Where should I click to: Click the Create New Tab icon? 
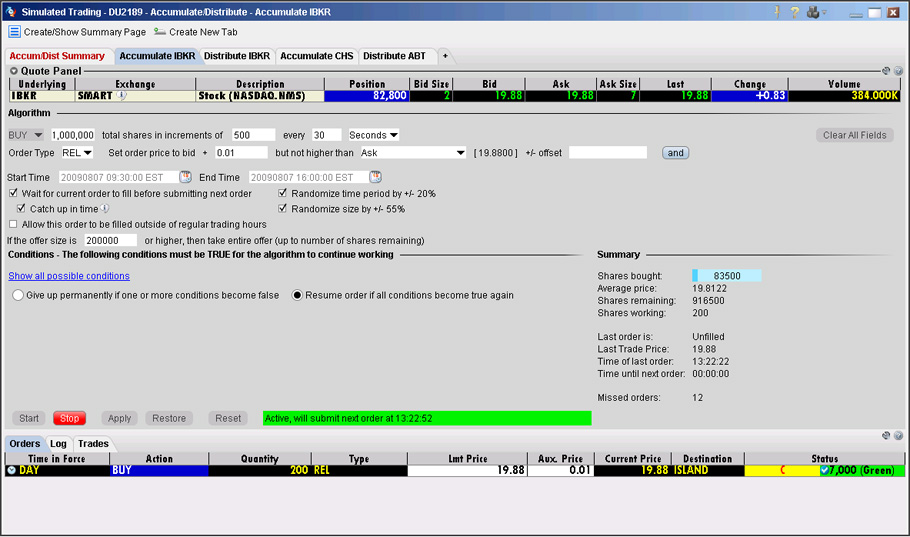tap(160, 32)
